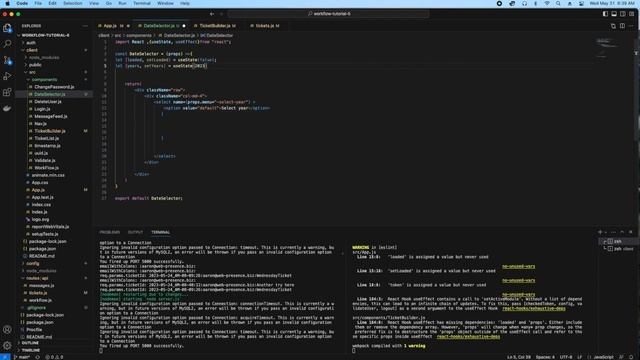The image size is (640, 360).
Task: Go back with the navigation arrow
Action: [x=212, y=14]
